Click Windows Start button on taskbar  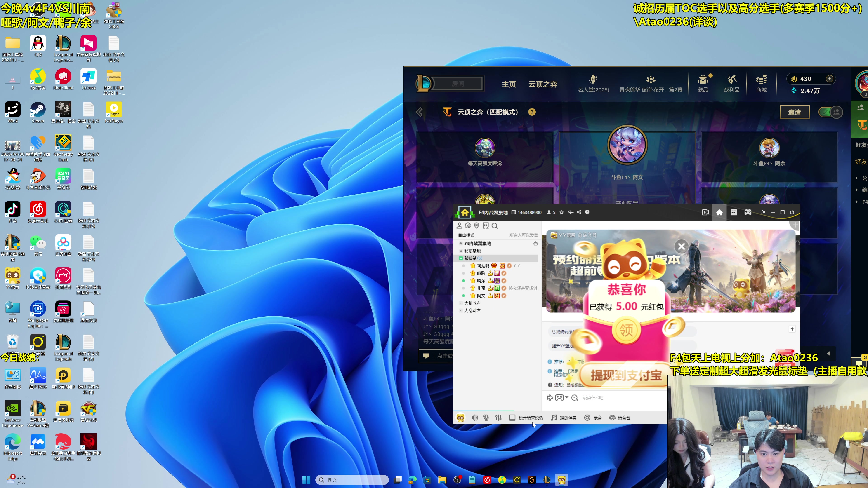(x=306, y=480)
